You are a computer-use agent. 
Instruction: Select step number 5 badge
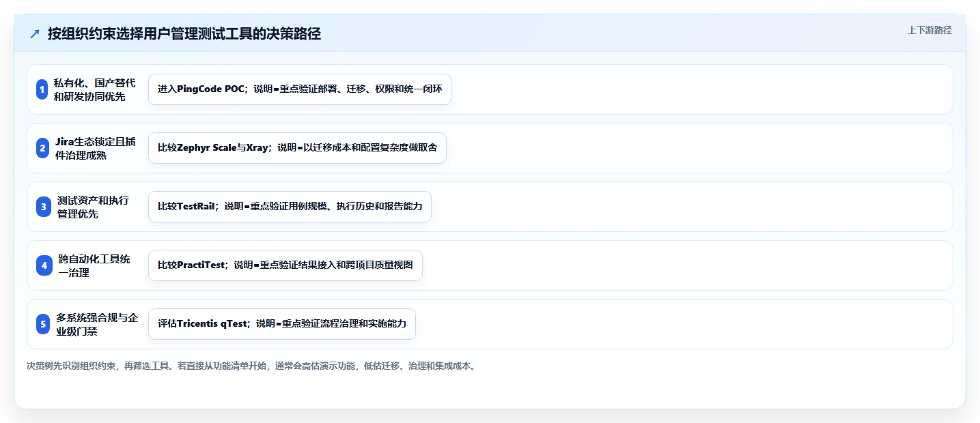click(43, 324)
